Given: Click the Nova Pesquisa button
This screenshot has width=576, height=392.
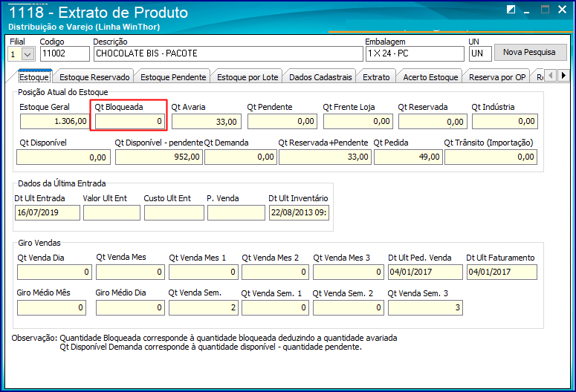Looking at the screenshot, I should pos(529,52).
